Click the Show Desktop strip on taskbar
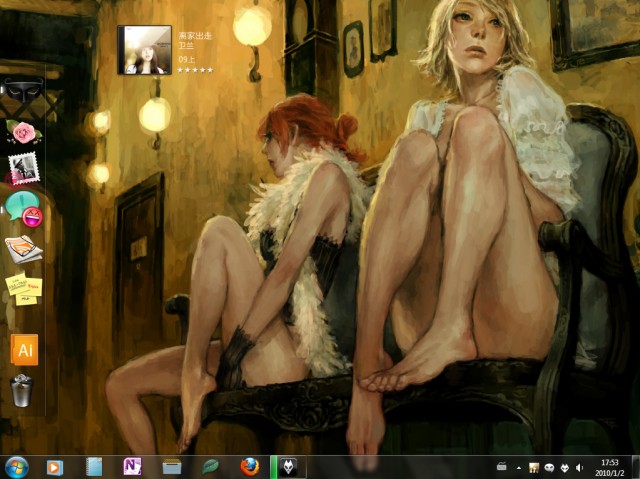640x479 pixels. coord(636,468)
